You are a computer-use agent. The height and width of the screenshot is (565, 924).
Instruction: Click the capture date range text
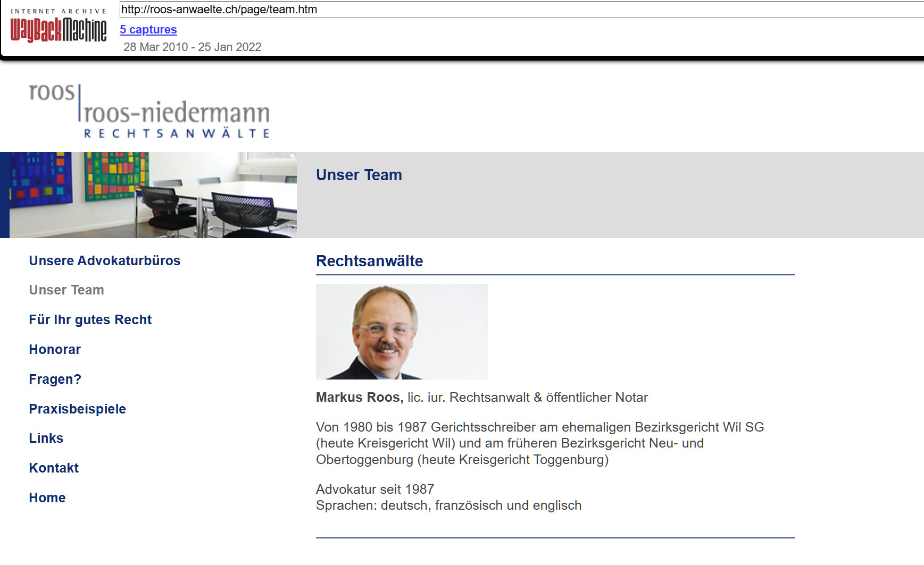(x=192, y=47)
